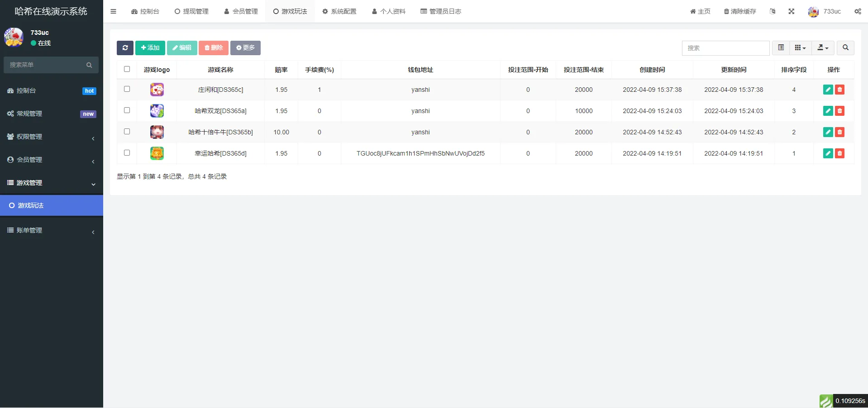868x408 pixels.
Task: Click the 幸运哈希 game logo thumbnail
Action: 157,153
